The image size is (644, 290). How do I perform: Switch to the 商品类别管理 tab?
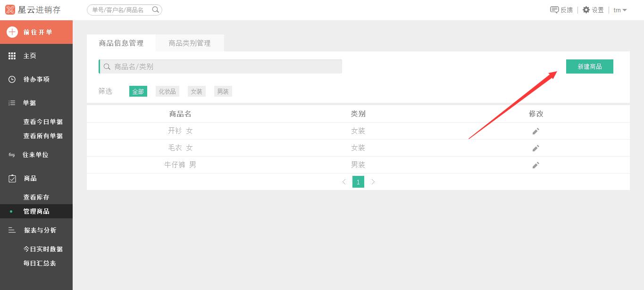[189, 42]
